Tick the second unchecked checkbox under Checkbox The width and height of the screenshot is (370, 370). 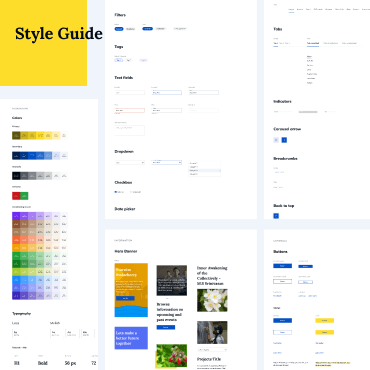pos(131,192)
